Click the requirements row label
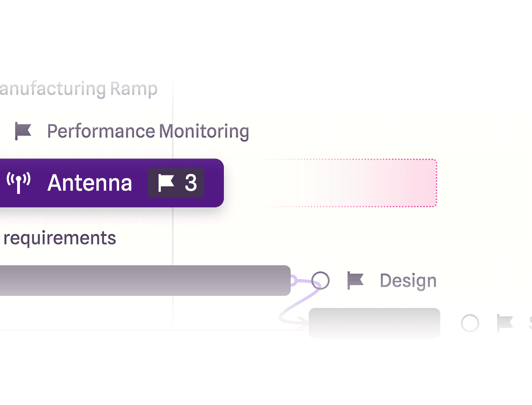 (x=59, y=238)
